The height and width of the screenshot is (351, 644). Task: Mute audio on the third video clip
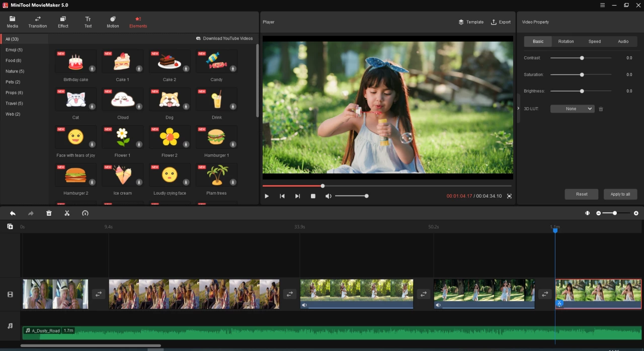[304, 305]
